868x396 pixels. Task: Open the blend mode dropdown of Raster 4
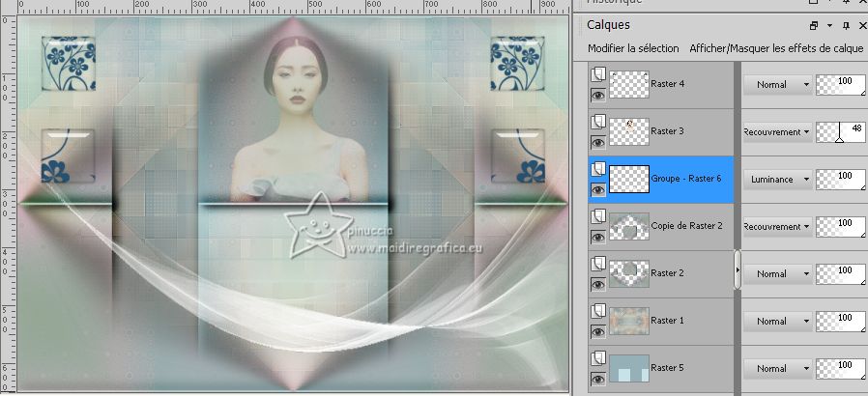[x=777, y=85]
